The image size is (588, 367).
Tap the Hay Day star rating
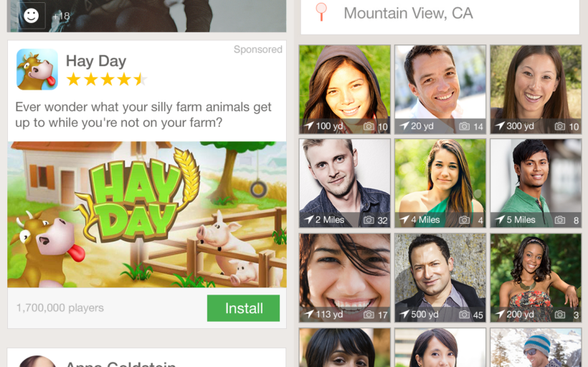(x=107, y=80)
